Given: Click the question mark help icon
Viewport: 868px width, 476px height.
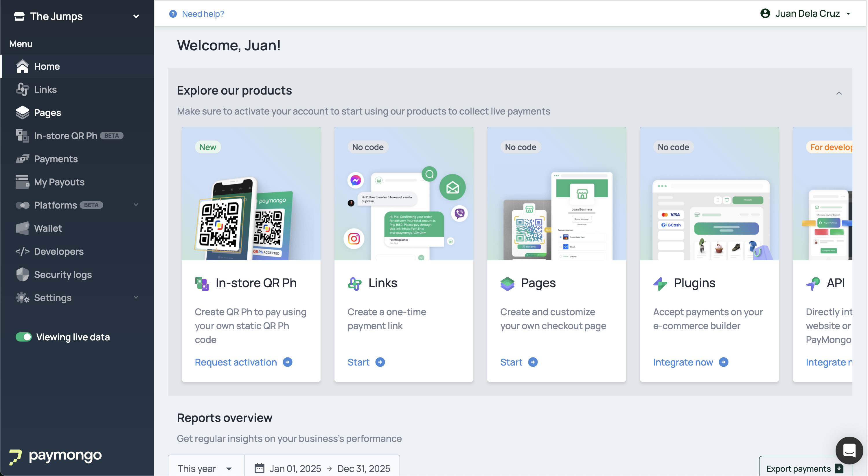Looking at the screenshot, I should 173,14.
